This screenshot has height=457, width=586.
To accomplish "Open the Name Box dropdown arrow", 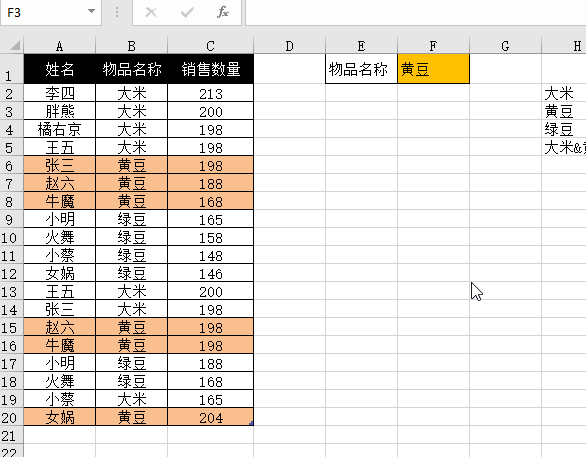I will tap(91, 11).
